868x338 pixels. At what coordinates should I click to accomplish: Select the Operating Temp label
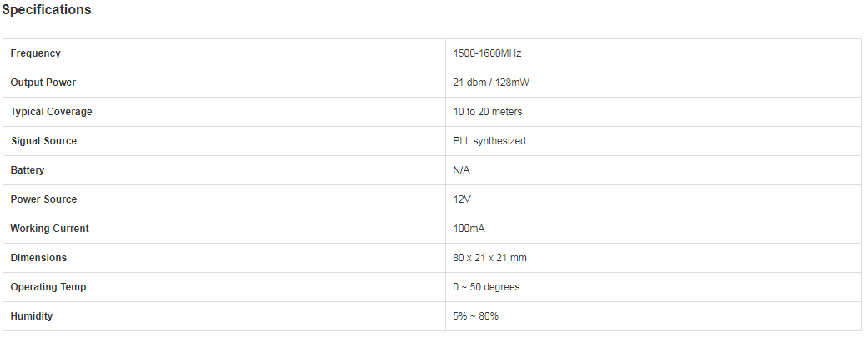coord(48,287)
